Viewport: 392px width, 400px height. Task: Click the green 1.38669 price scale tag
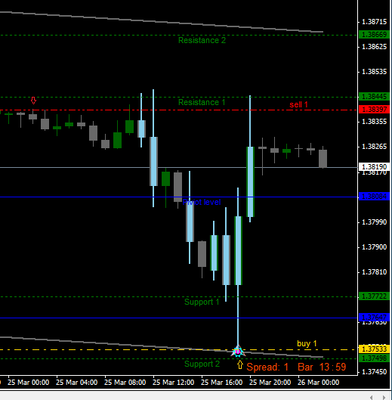coord(375,34)
